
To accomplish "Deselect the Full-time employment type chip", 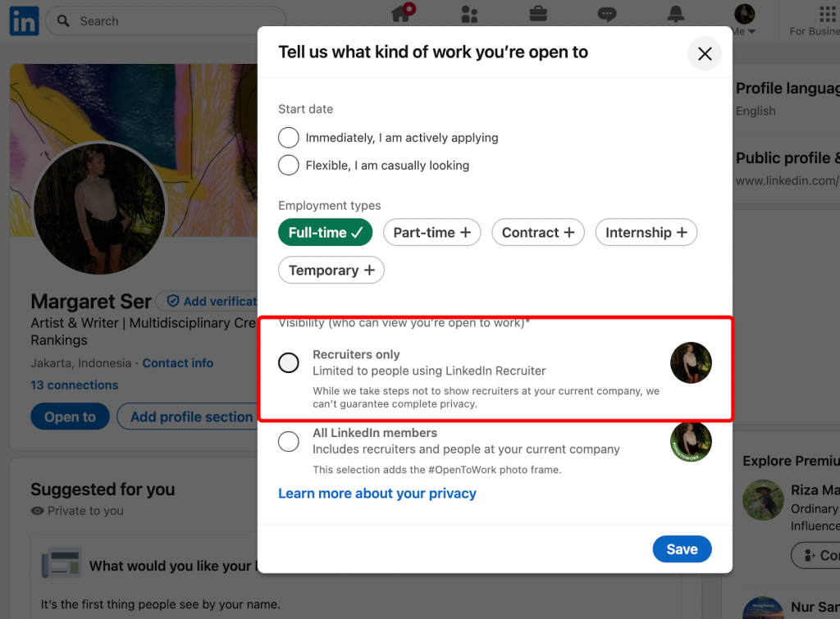I will tap(325, 233).
